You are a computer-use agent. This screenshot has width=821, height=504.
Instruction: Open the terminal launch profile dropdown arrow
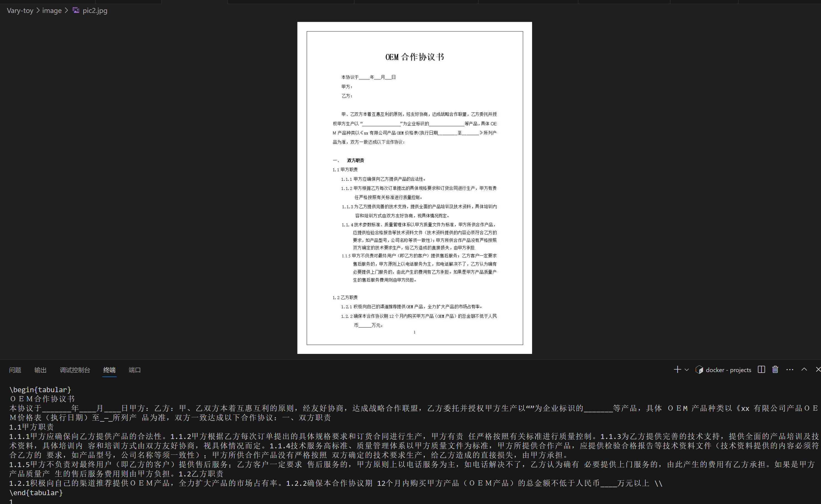686,370
